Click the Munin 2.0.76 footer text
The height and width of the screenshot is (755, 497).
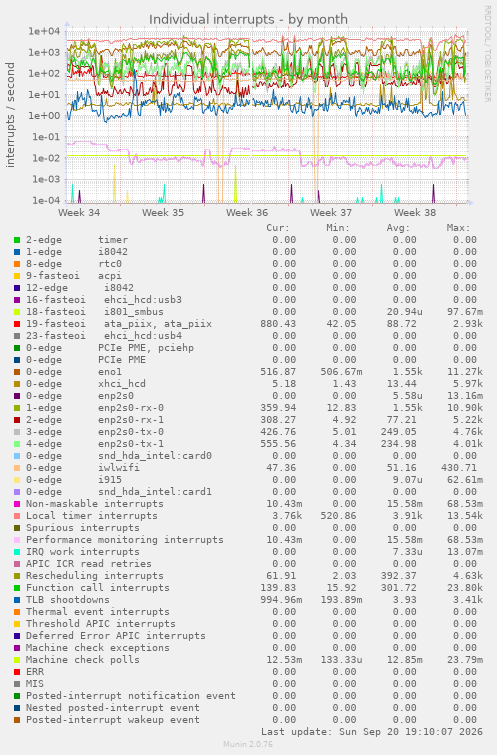248,744
